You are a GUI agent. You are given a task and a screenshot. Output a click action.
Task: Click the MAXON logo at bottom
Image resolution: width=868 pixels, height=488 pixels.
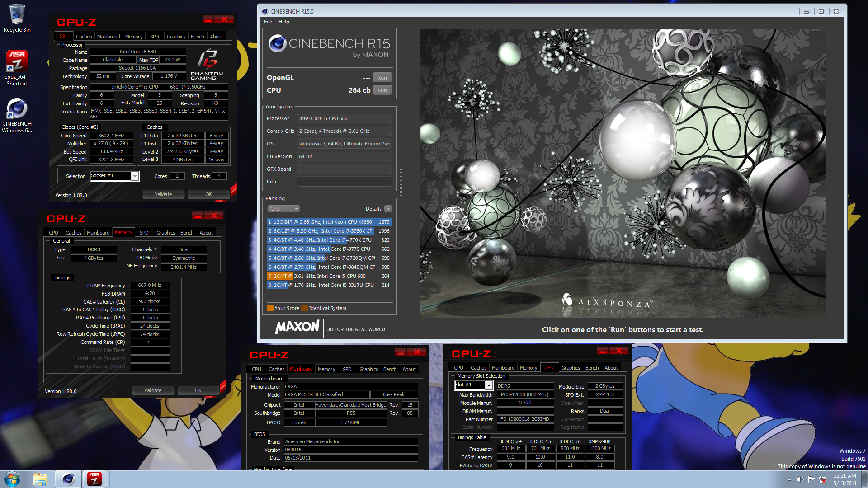coord(297,327)
